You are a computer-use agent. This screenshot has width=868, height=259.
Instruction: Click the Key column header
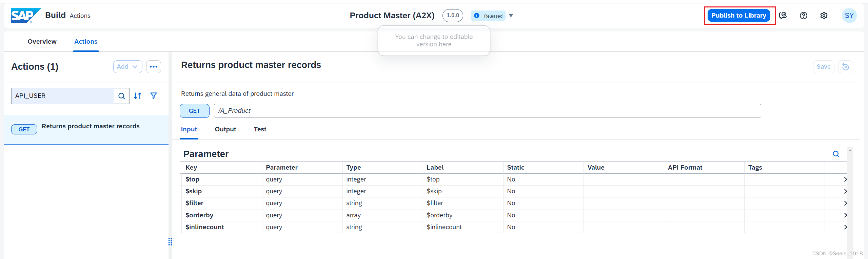click(221, 168)
